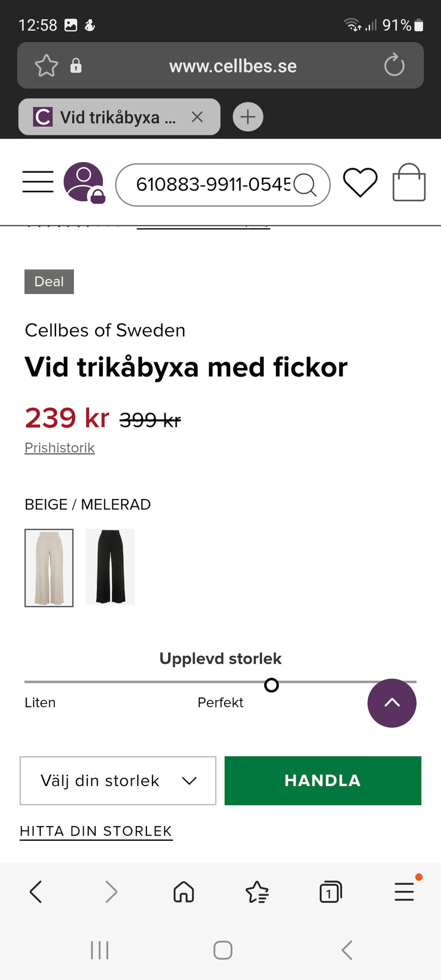
Task: Open the hamburger site menu
Action: [x=38, y=182]
